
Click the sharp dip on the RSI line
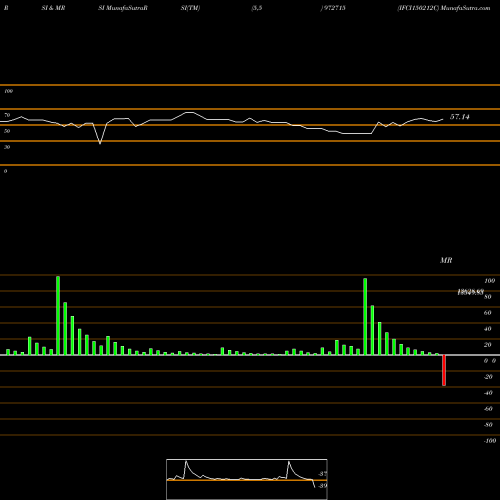(x=100, y=143)
